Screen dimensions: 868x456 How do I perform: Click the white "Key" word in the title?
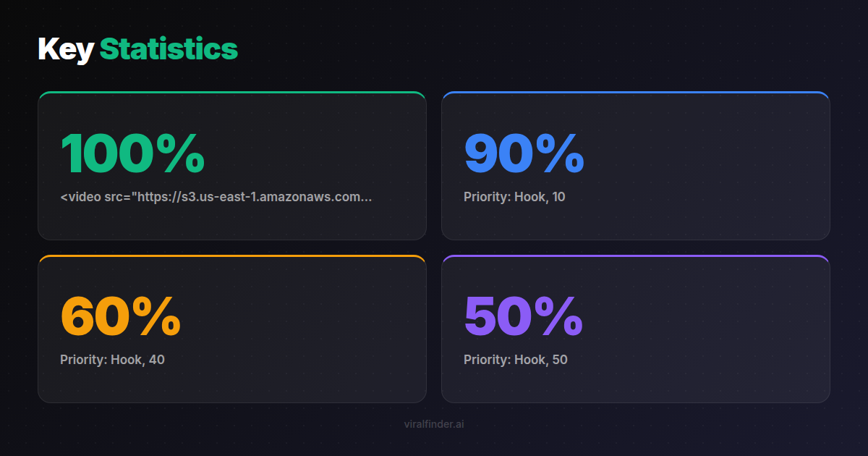[x=66, y=49]
